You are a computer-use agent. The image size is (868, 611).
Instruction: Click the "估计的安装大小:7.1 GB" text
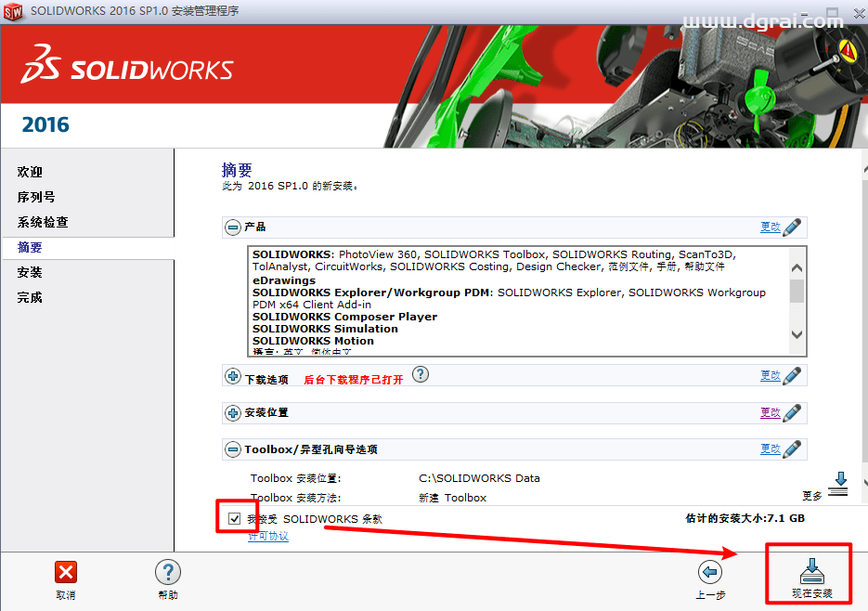point(745,518)
